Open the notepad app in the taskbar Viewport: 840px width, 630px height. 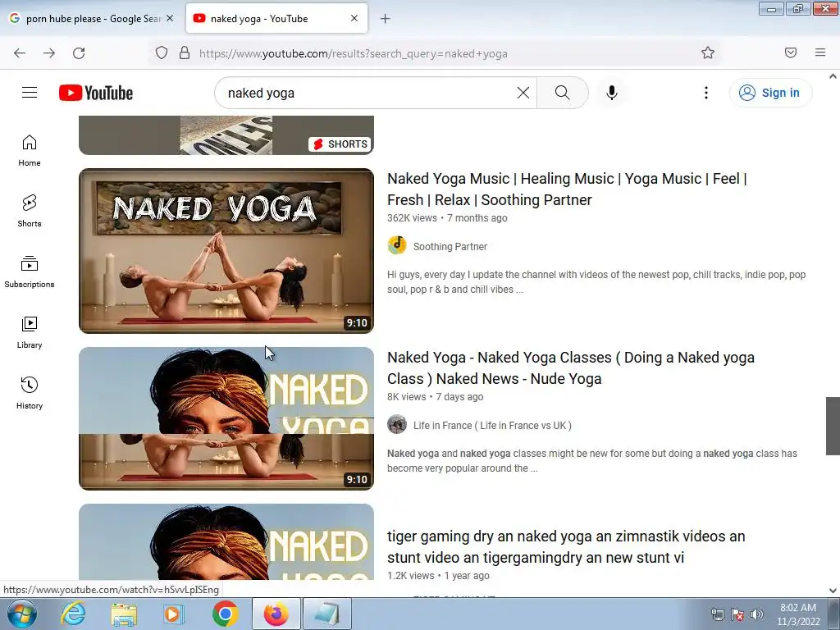point(326,614)
